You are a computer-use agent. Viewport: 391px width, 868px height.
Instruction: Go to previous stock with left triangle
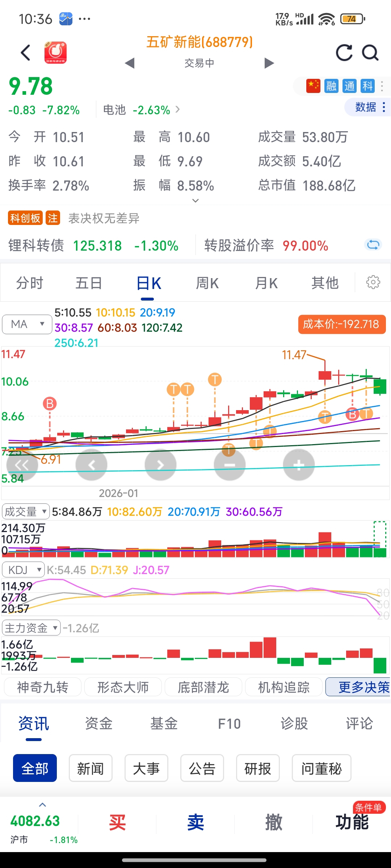click(130, 63)
